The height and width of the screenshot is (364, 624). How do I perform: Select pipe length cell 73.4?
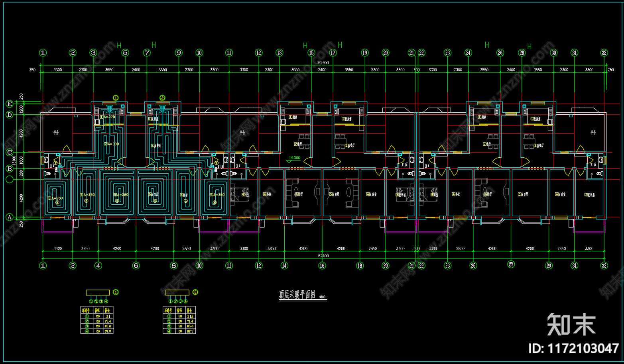point(108,321)
